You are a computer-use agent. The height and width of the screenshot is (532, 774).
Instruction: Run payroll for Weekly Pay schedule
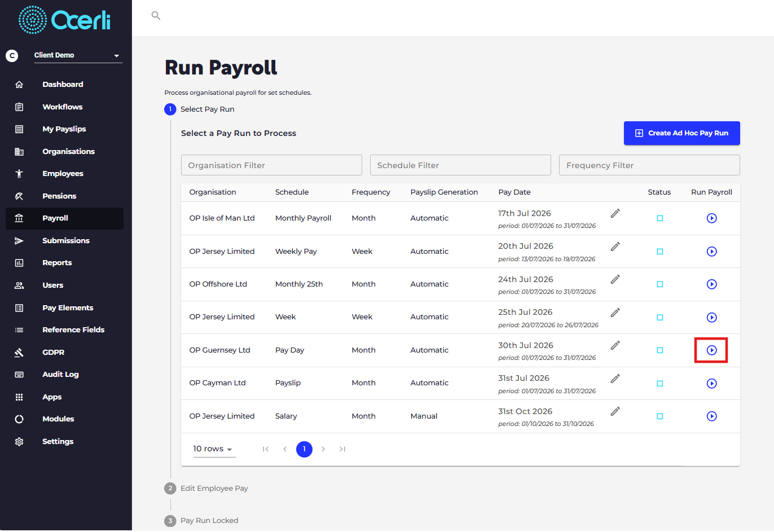[712, 252]
